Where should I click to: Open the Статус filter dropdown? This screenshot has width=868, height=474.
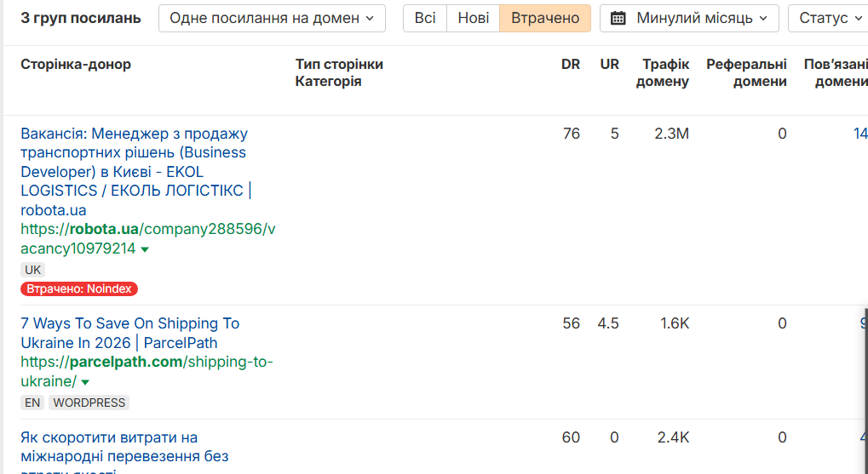(828, 19)
